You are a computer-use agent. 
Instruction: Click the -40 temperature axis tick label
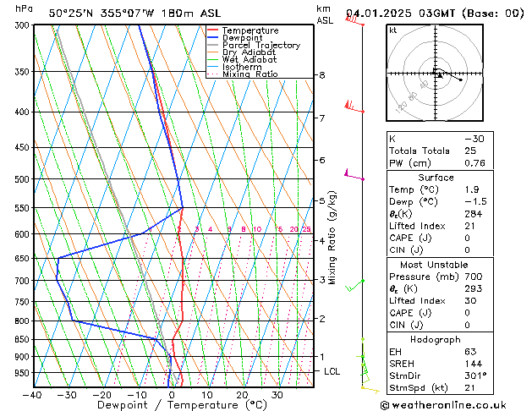[32, 395]
